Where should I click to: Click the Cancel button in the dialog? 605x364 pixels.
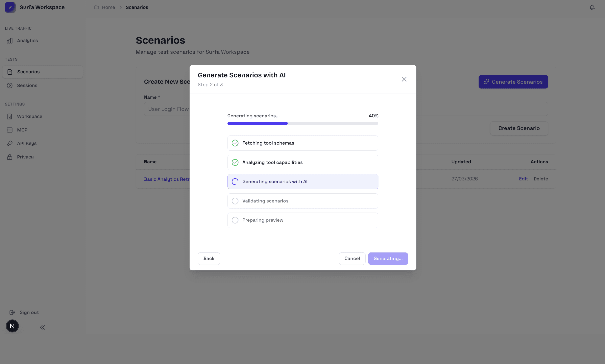tap(352, 259)
